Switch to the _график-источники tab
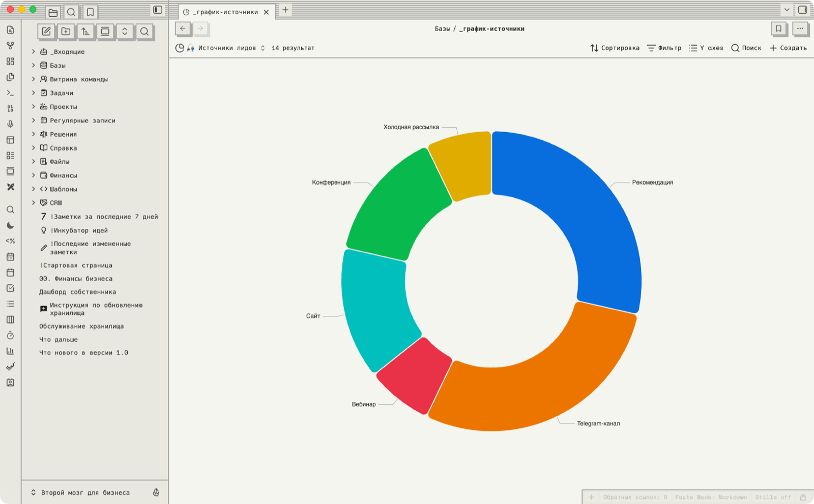Screen dimensions: 814x504 click(226, 12)
